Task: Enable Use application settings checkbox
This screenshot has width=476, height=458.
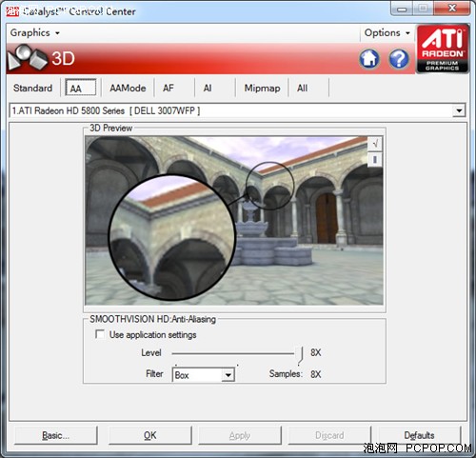Action: pos(100,334)
